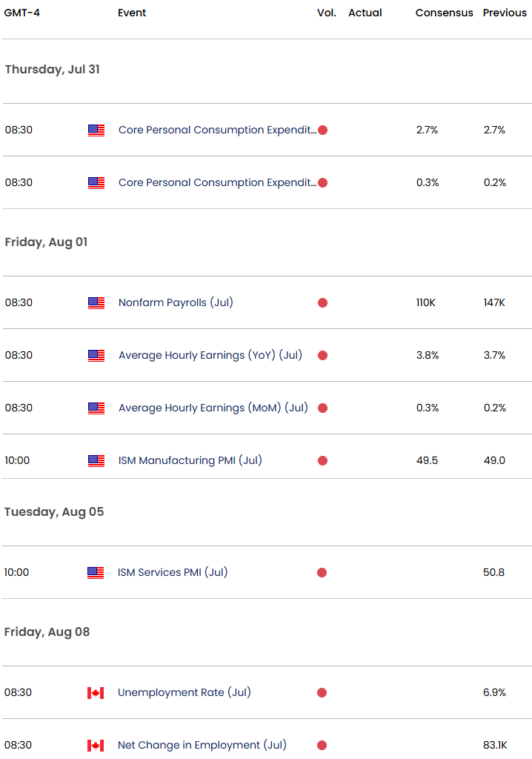Click the US flag next to Core Personal Consumption
Viewport: 532px width, 759px height.
96,130
